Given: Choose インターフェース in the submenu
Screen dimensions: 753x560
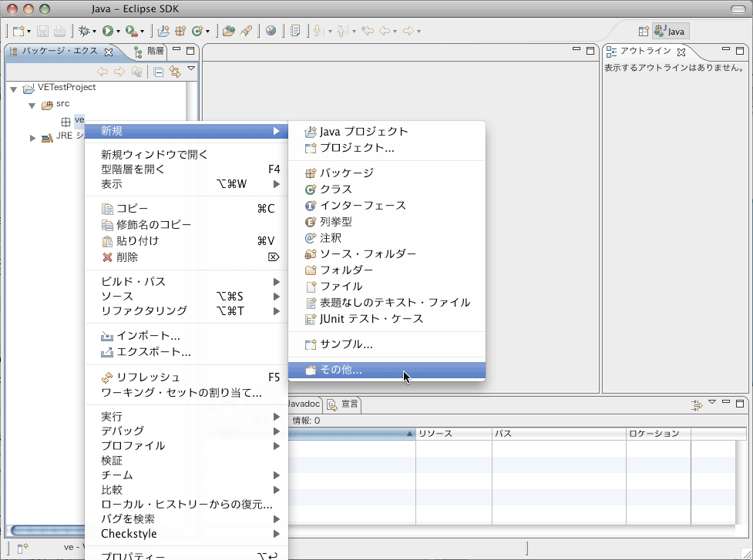Looking at the screenshot, I should coord(387,206).
